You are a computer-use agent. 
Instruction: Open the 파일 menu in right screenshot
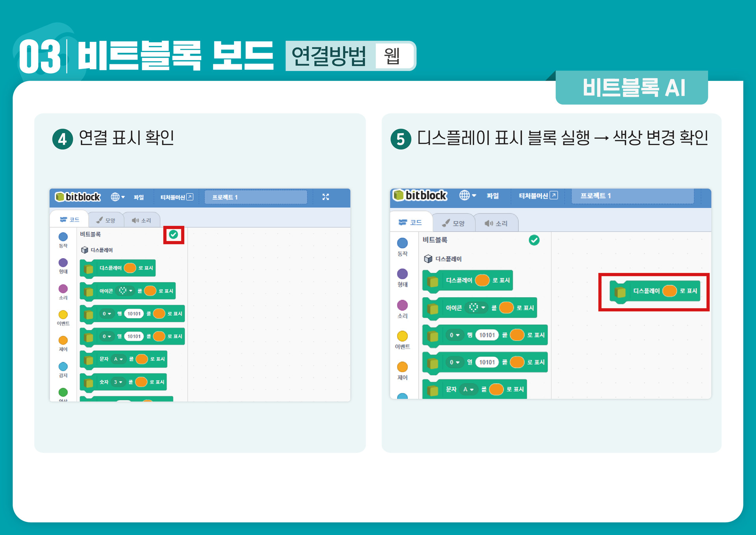492,196
